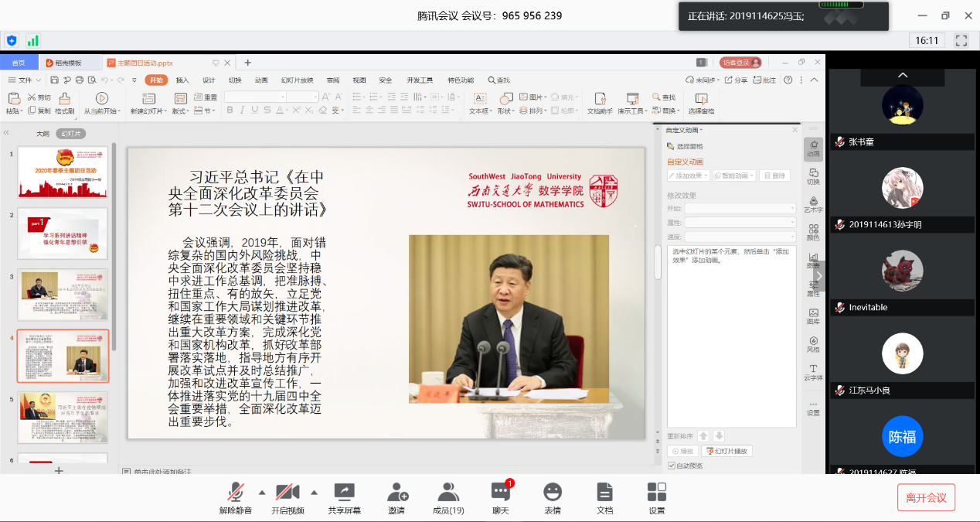Select slide 3 thumbnail in slide panel
980x522 pixels.
tap(63, 295)
